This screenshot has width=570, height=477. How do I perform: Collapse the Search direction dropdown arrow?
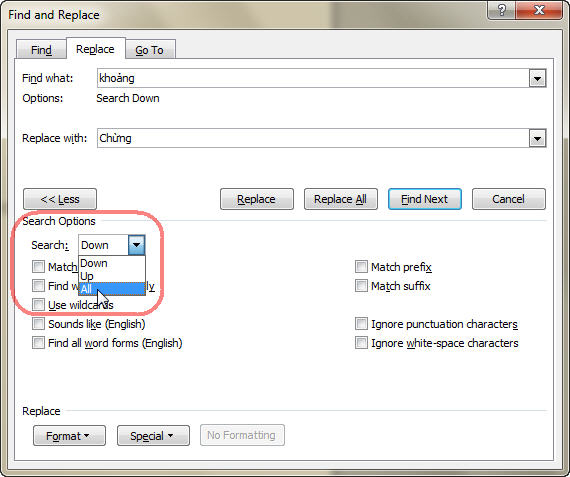(136, 245)
